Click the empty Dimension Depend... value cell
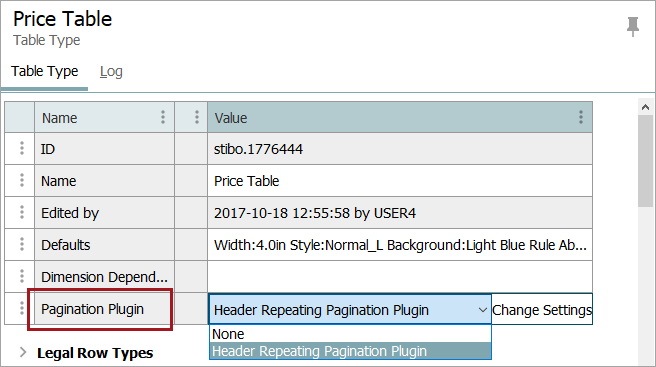 tap(400, 277)
